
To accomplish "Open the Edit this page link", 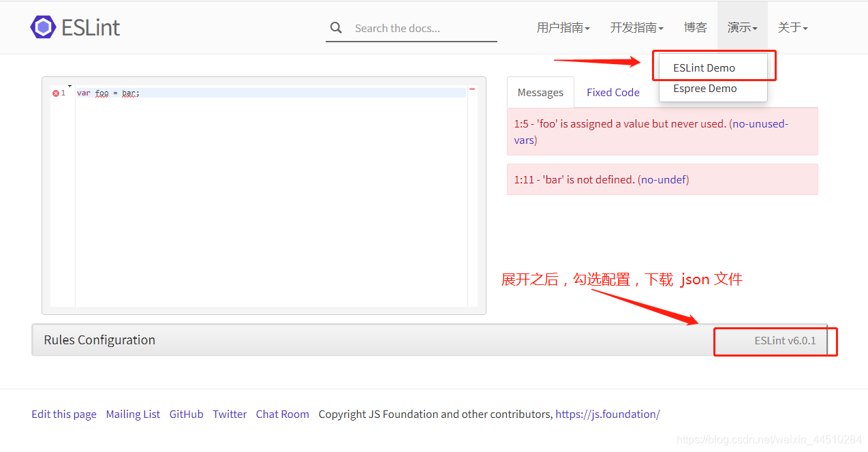I will point(64,414).
